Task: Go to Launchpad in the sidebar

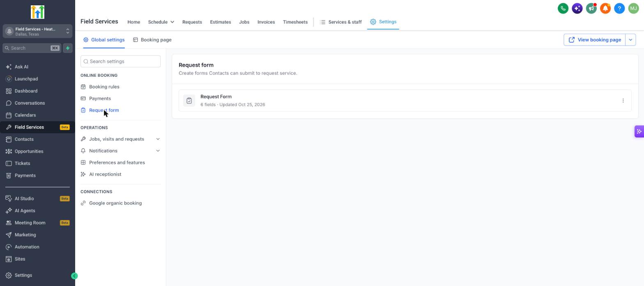Action: click(37, 79)
